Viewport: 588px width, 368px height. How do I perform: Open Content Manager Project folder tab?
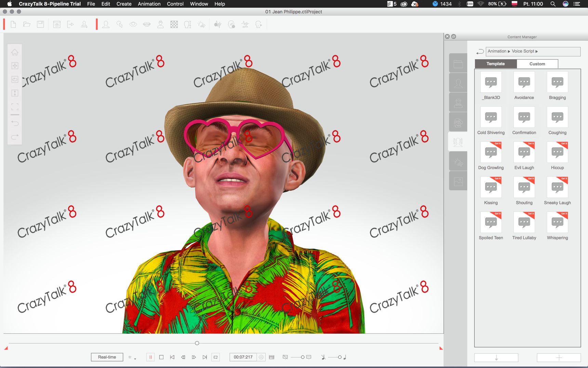[458, 64]
